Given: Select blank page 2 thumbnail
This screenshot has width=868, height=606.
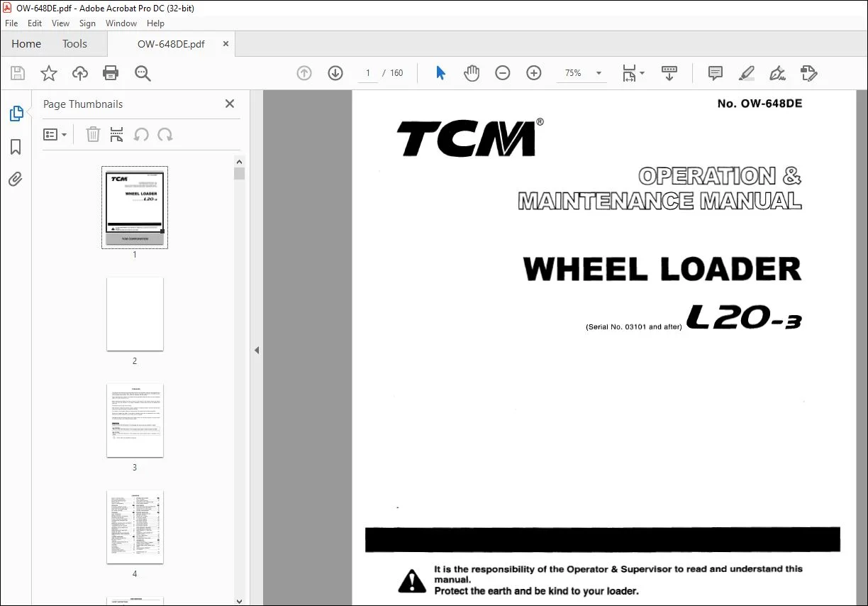Looking at the screenshot, I should click(135, 314).
